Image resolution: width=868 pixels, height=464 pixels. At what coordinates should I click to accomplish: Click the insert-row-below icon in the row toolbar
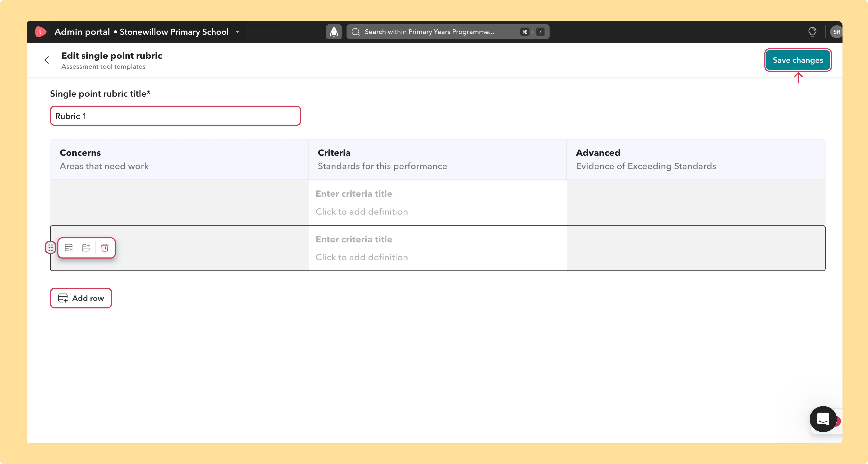69,248
